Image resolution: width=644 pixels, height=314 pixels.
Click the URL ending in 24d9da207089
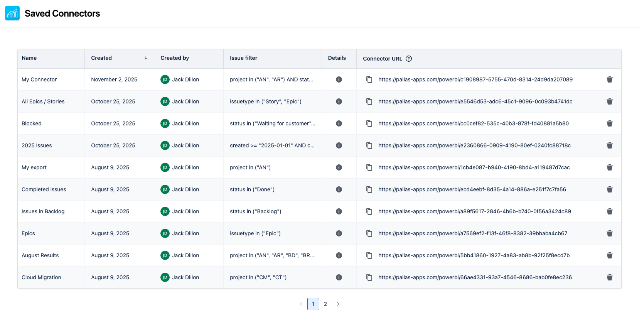(475, 79)
